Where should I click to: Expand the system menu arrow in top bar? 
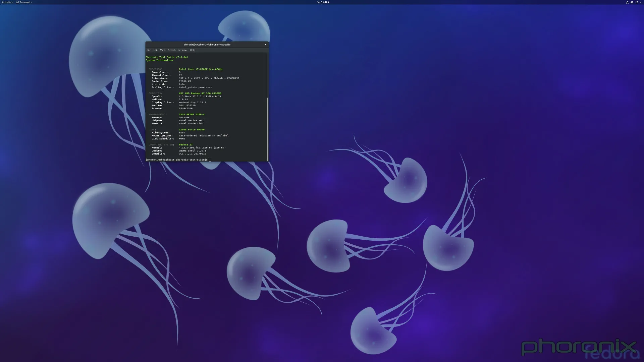click(x=640, y=2)
